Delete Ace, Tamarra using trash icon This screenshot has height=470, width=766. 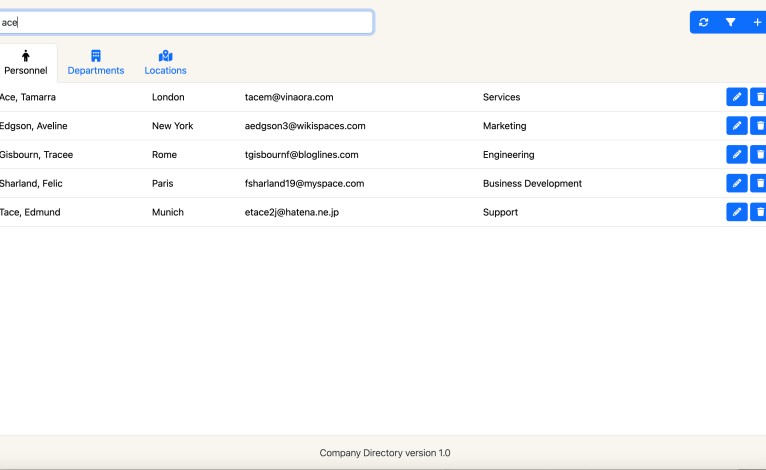[x=759, y=97]
